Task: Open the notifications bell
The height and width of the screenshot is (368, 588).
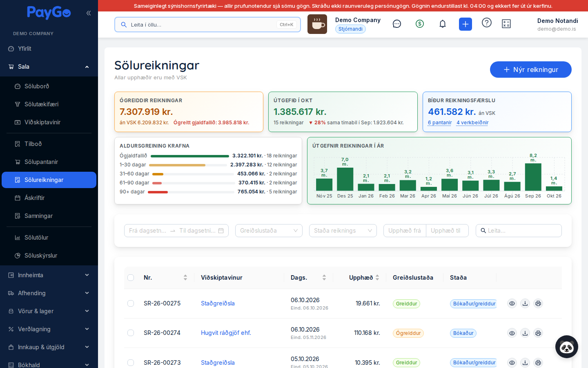Action: (x=443, y=24)
